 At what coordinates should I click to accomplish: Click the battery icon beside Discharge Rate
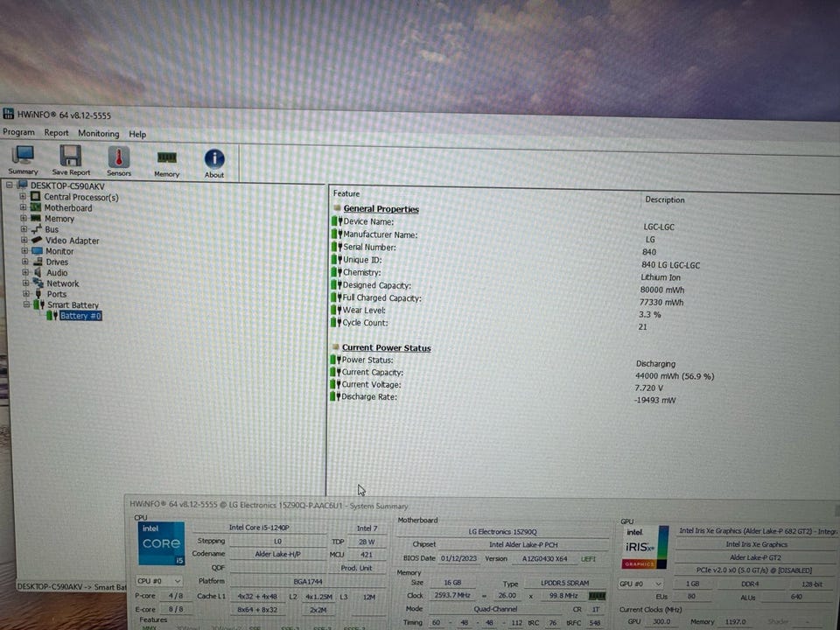335,396
